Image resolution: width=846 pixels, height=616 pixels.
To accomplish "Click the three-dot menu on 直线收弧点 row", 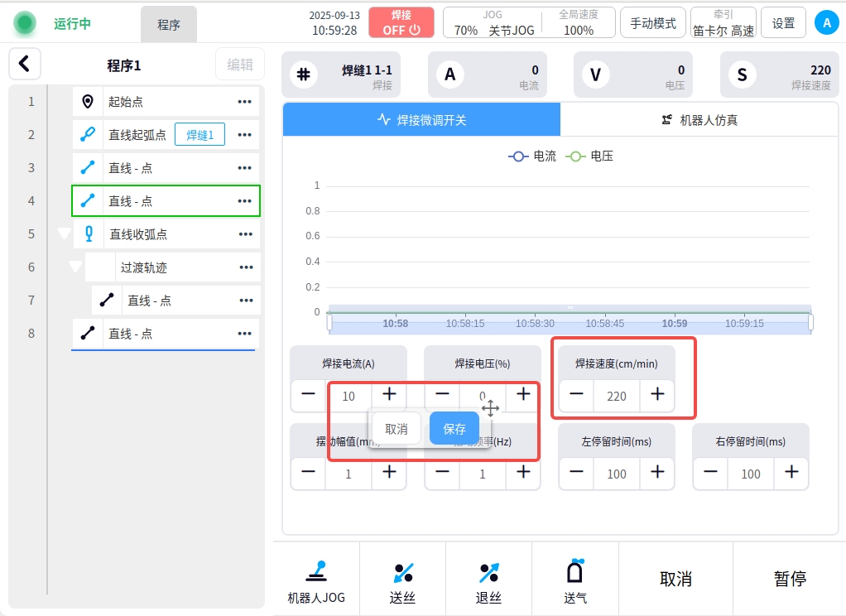I will click(x=246, y=234).
